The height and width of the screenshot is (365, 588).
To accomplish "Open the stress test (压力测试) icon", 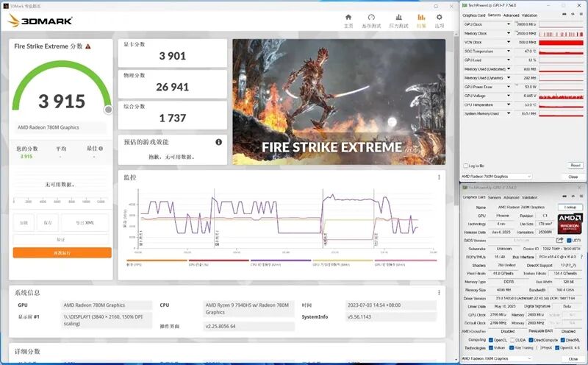I will pyautogui.click(x=398, y=17).
